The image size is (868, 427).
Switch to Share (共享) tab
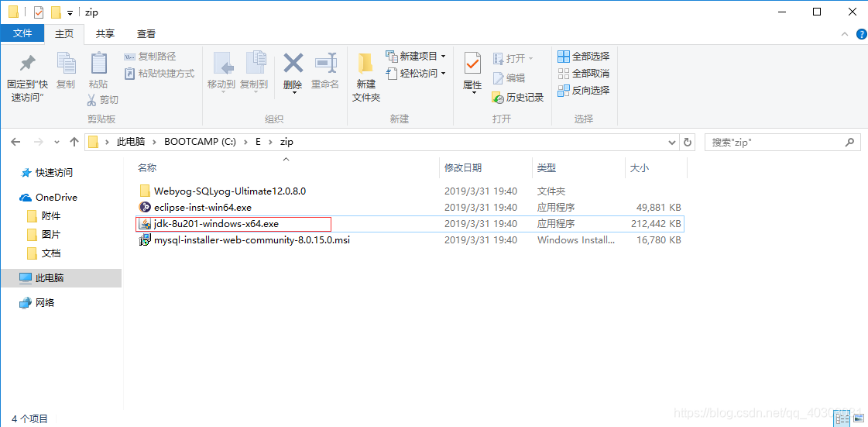[x=105, y=34]
